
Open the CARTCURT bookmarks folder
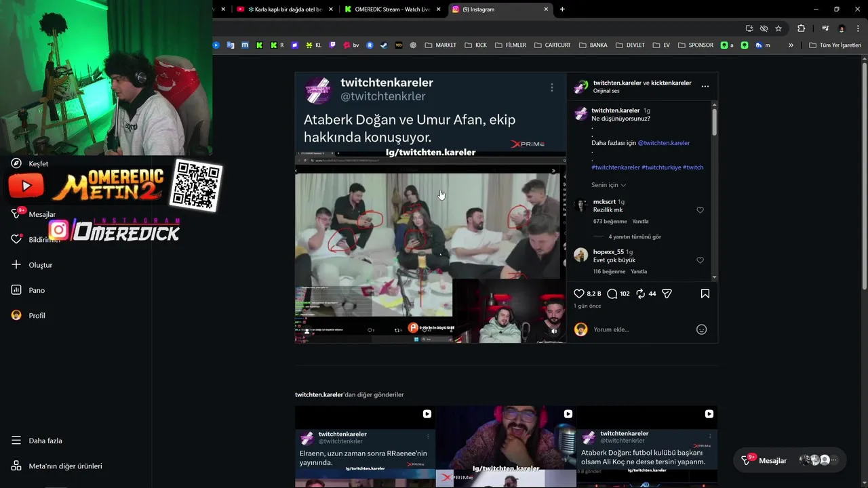point(552,45)
